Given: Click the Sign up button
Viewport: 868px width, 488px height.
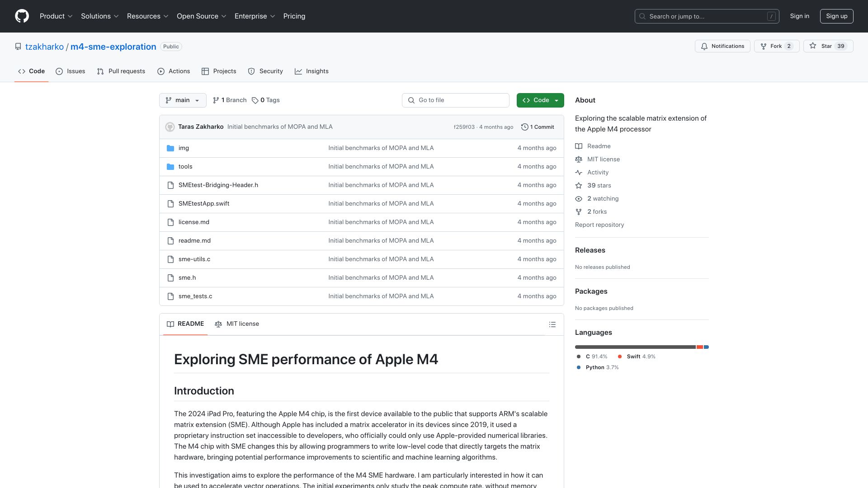Looking at the screenshot, I should point(837,16).
